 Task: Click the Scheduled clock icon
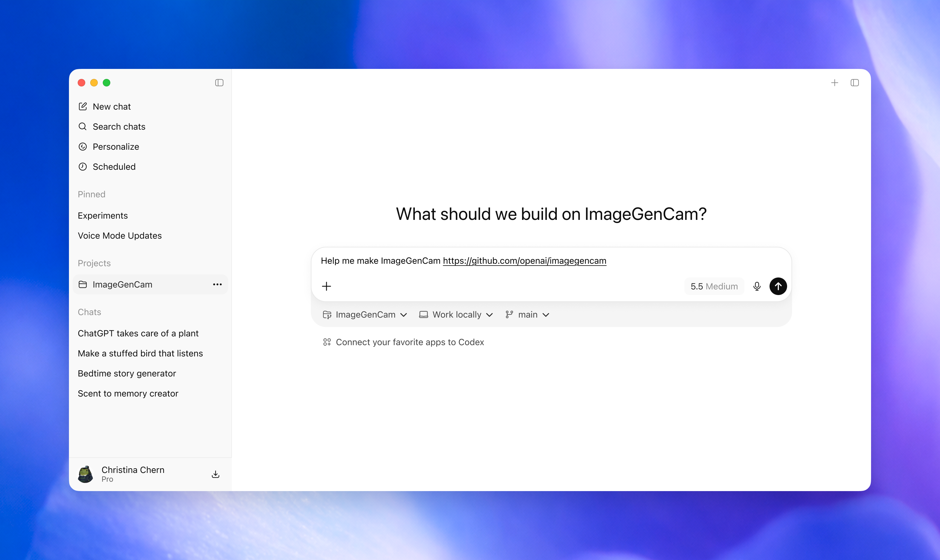click(83, 166)
